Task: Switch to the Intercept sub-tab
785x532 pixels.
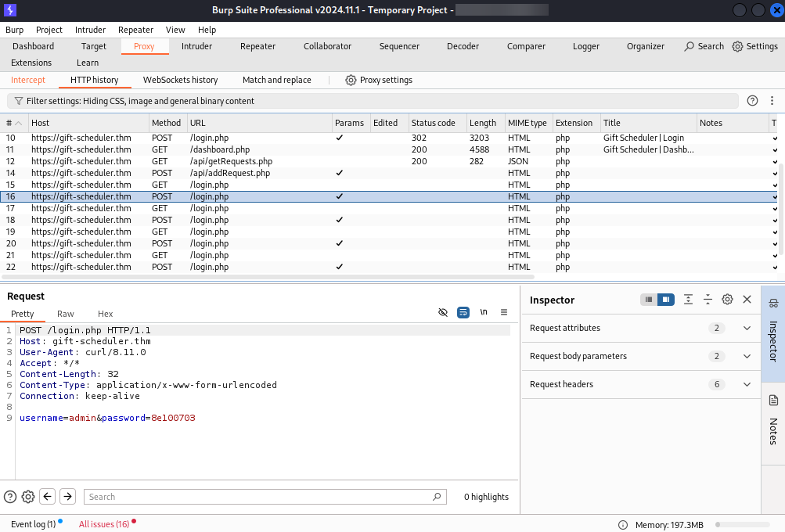Action: [x=28, y=80]
